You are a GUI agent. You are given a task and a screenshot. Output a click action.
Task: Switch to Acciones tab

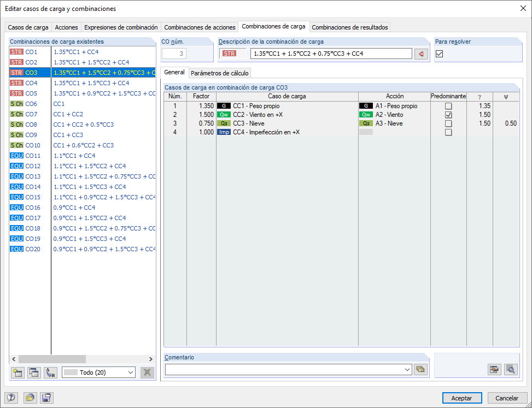66,27
